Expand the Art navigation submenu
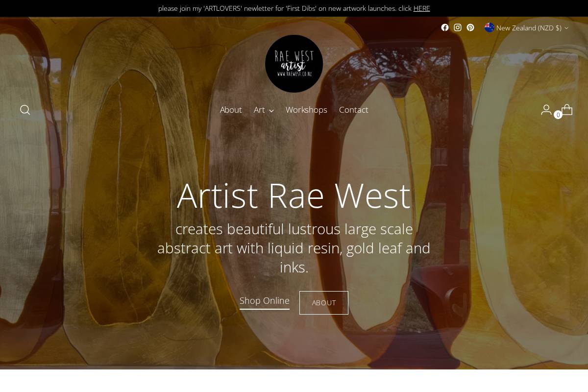The width and height of the screenshot is (588, 392). click(x=264, y=110)
